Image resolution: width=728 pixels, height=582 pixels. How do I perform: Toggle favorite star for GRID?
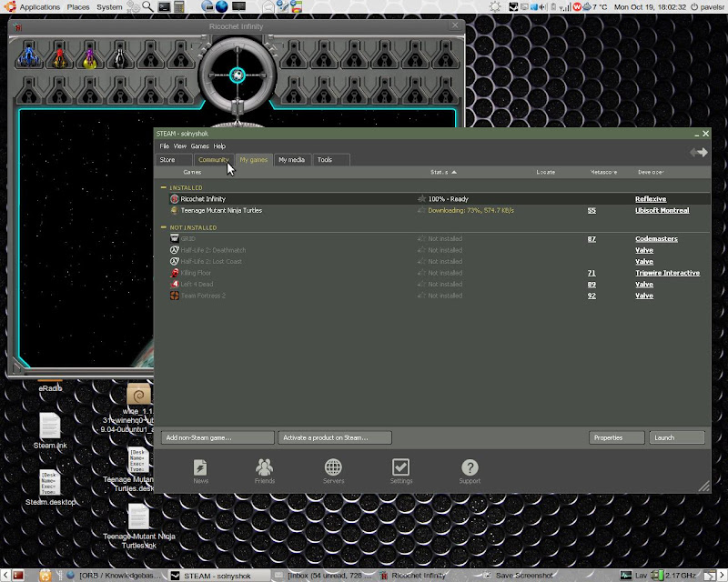(421, 238)
